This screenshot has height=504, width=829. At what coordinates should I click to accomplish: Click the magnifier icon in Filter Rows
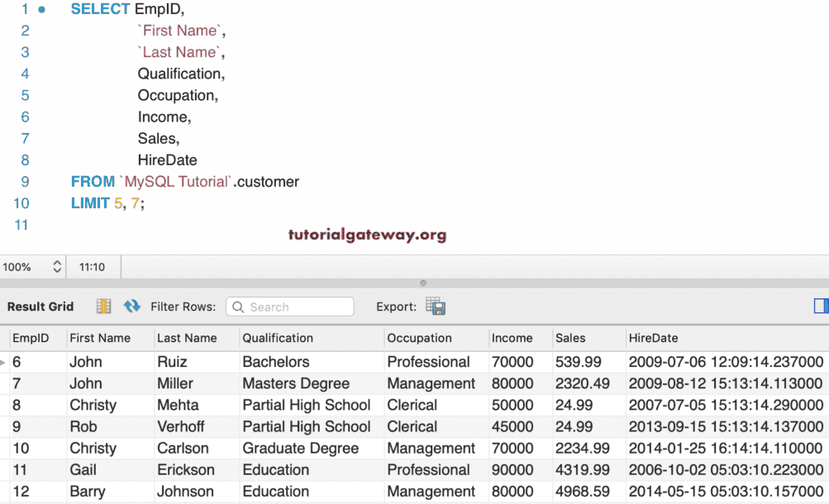[x=238, y=307]
